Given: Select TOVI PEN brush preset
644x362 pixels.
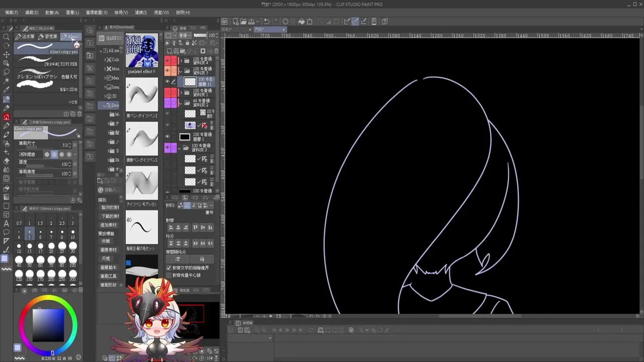Looking at the screenshot, I should (48, 61).
